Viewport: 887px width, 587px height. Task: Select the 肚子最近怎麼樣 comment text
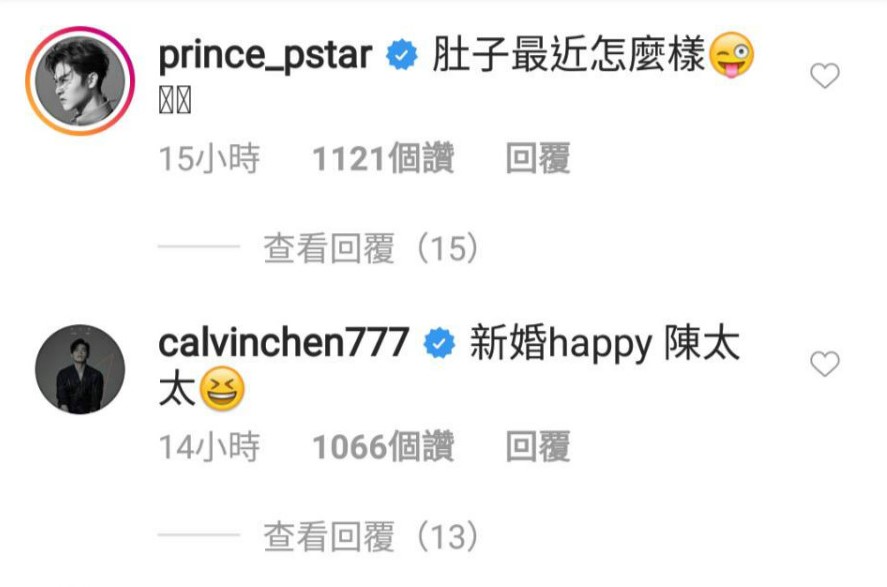tap(569, 55)
